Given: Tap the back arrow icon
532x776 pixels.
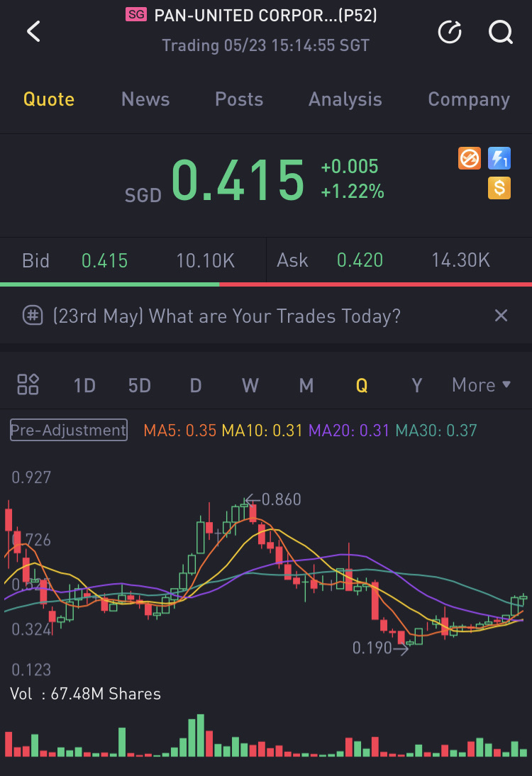Looking at the screenshot, I should [33, 32].
